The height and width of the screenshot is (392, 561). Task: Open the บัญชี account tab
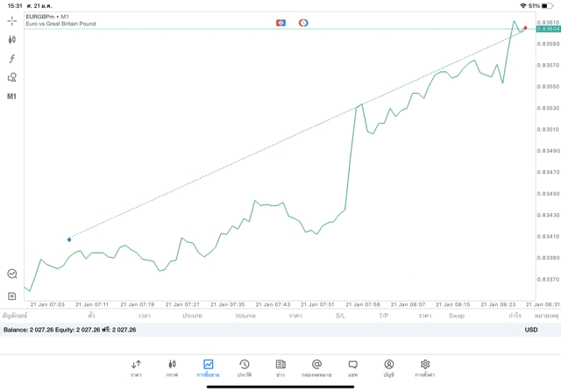pyautogui.click(x=388, y=367)
